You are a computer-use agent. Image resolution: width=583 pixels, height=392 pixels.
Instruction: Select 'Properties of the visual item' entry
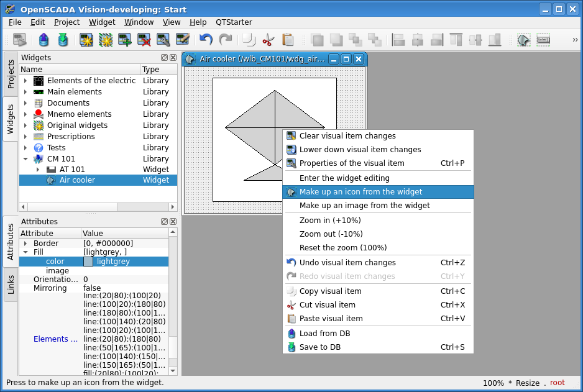click(352, 163)
